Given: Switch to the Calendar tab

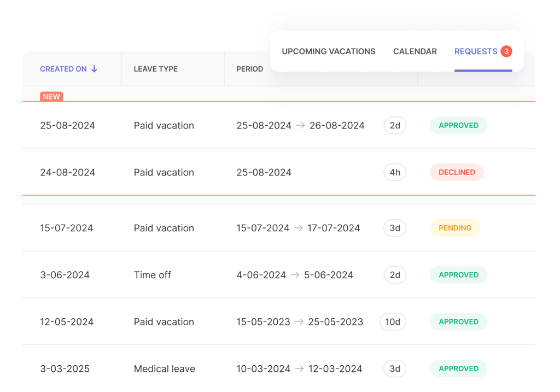Looking at the screenshot, I should 415,51.
